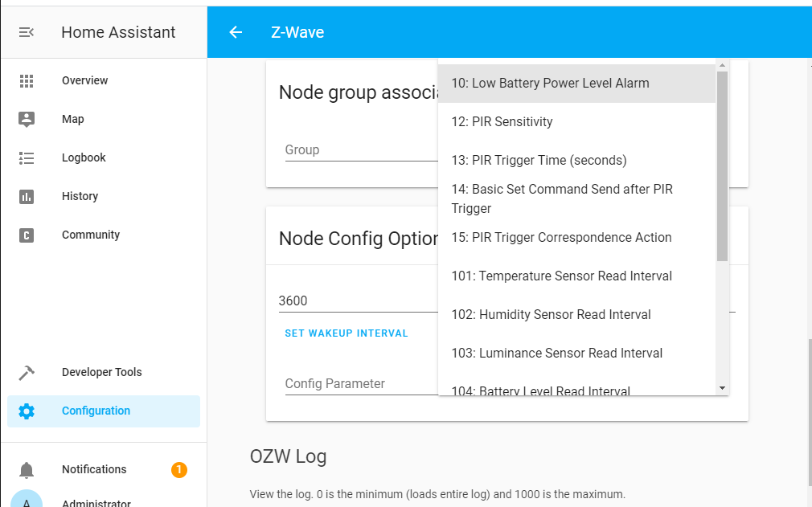Open the History chart icon

tap(27, 196)
